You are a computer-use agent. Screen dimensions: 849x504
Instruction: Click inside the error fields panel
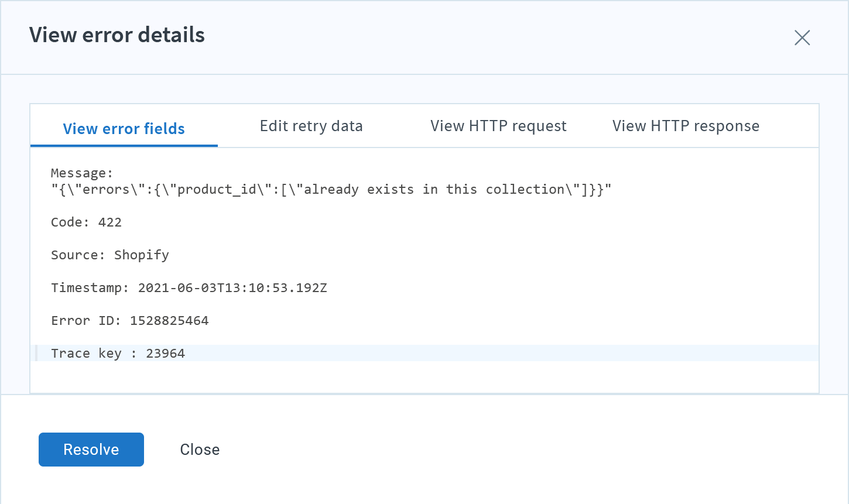coord(424,269)
